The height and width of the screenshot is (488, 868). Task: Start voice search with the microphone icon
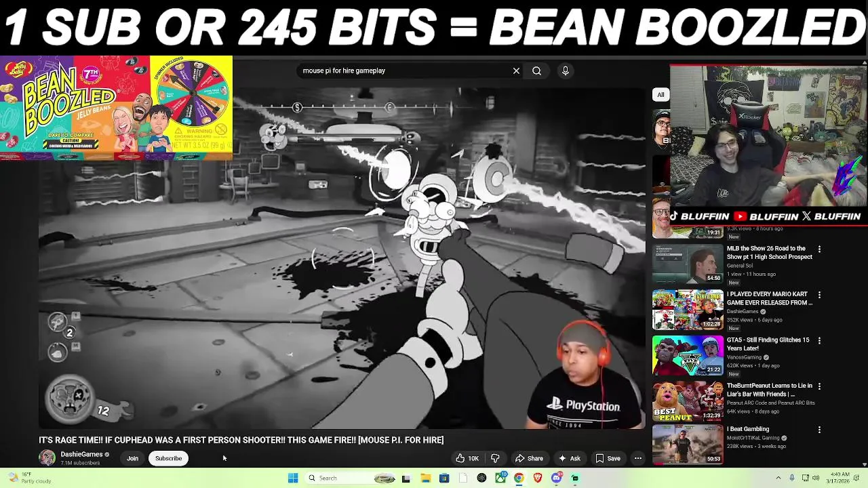click(x=565, y=70)
